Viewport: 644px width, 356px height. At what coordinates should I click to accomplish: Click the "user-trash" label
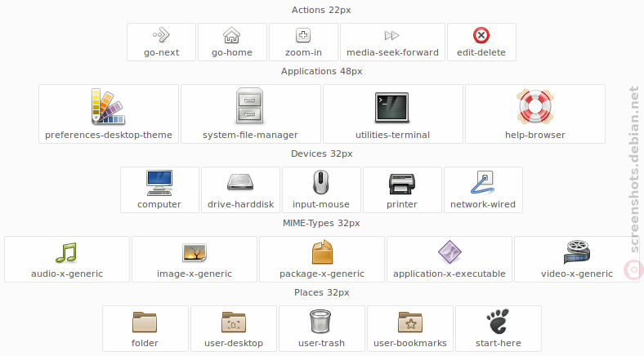[x=321, y=343]
